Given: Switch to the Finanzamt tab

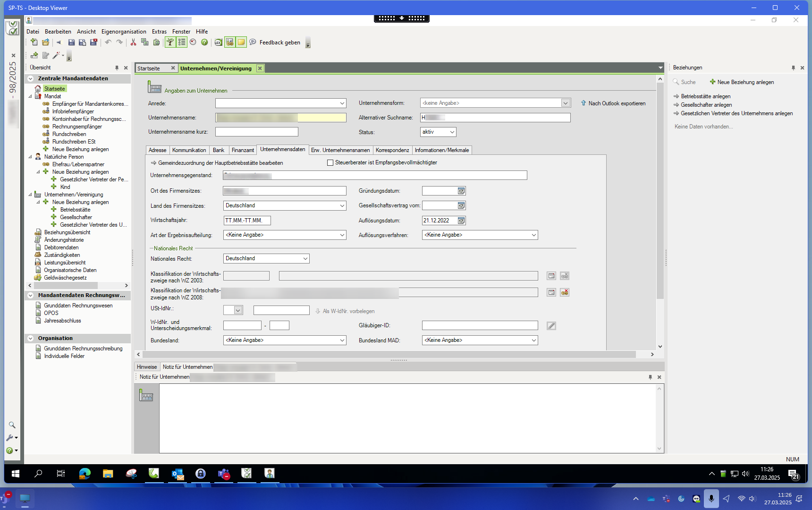Looking at the screenshot, I should point(243,150).
